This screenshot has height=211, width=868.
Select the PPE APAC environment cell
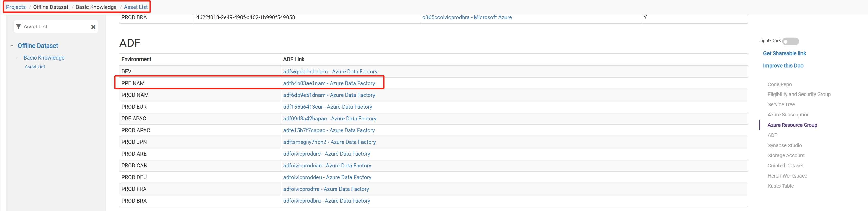click(200, 119)
